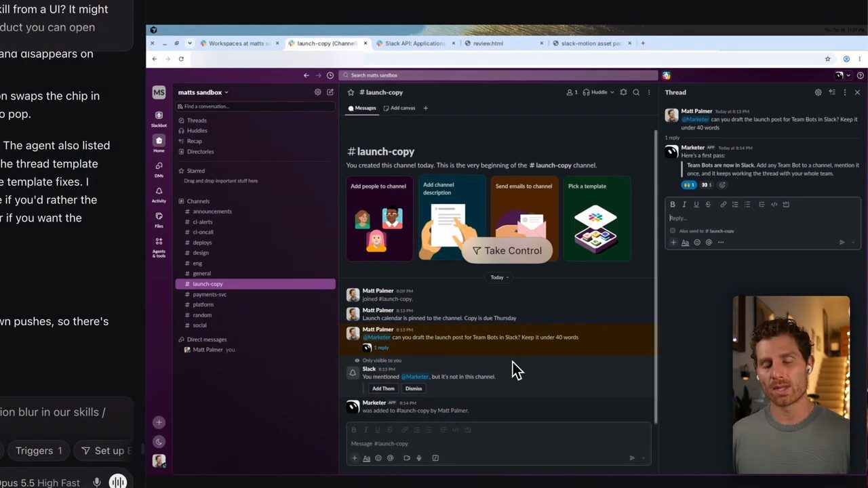Open the 1 reply thread link

[x=382, y=348]
